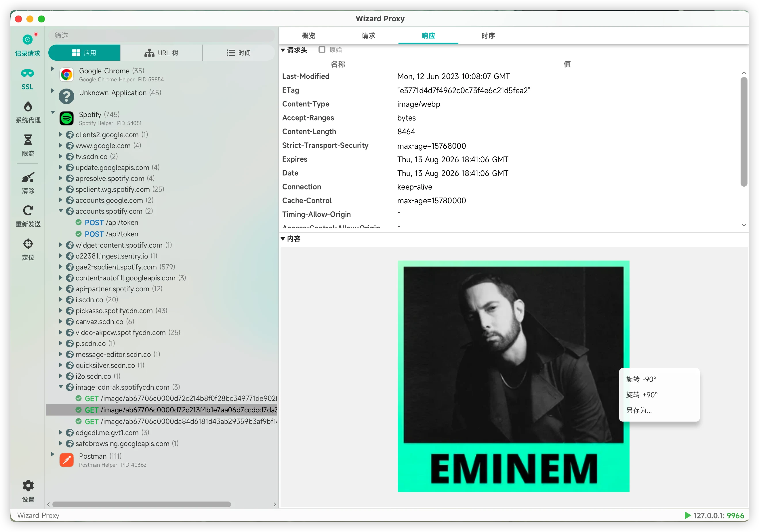Collapse the image-cdn-ak.spotifycdn.com host
The width and height of the screenshot is (759, 532).
[x=61, y=387]
